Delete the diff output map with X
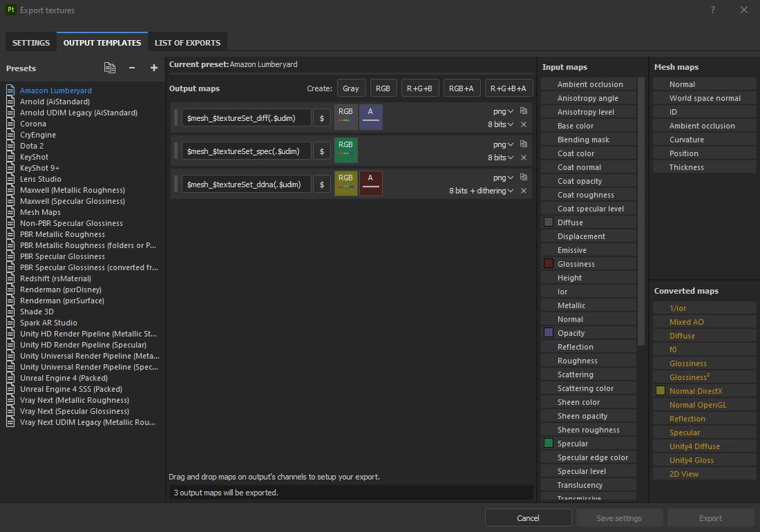Screen dimensions: 760x532 click(524, 124)
